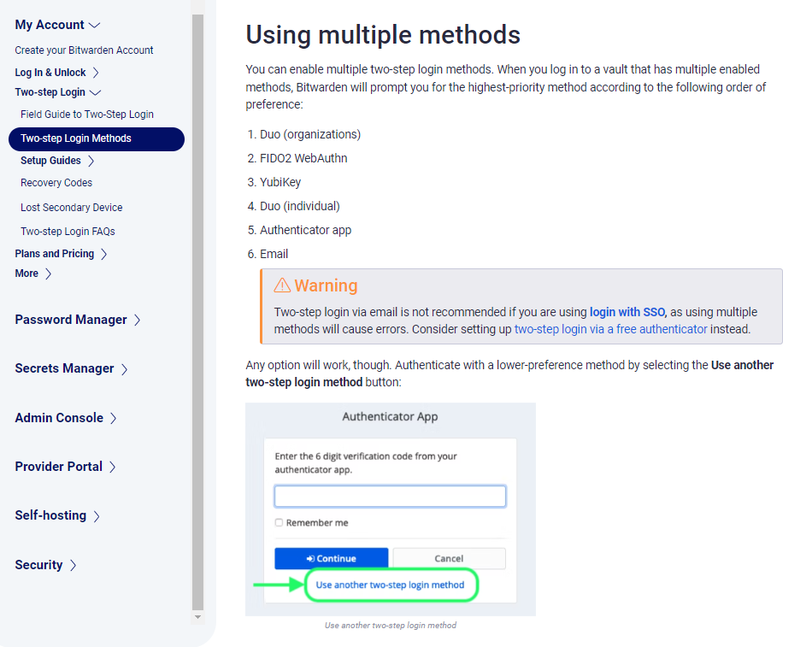This screenshot has width=812, height=647.
Task: Expand the Provider Portal chevron
Action: click(x=112, y=467)
